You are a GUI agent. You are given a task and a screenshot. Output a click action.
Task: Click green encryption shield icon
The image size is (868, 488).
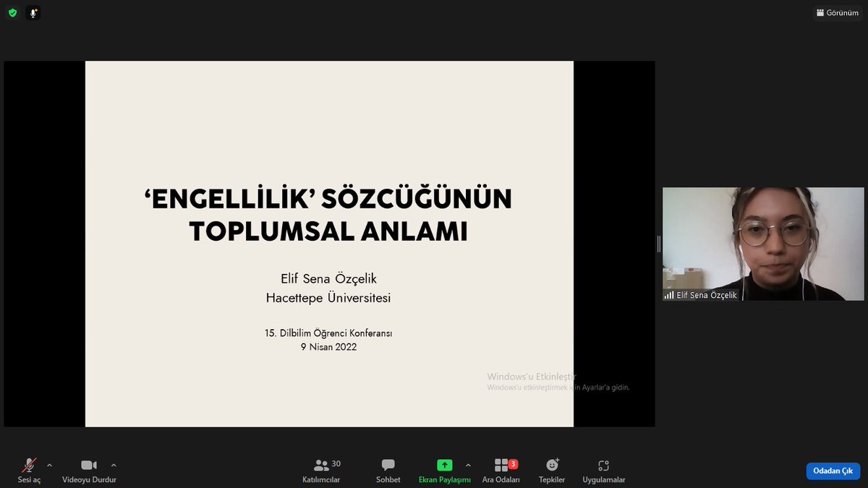(x=12, y=13)
